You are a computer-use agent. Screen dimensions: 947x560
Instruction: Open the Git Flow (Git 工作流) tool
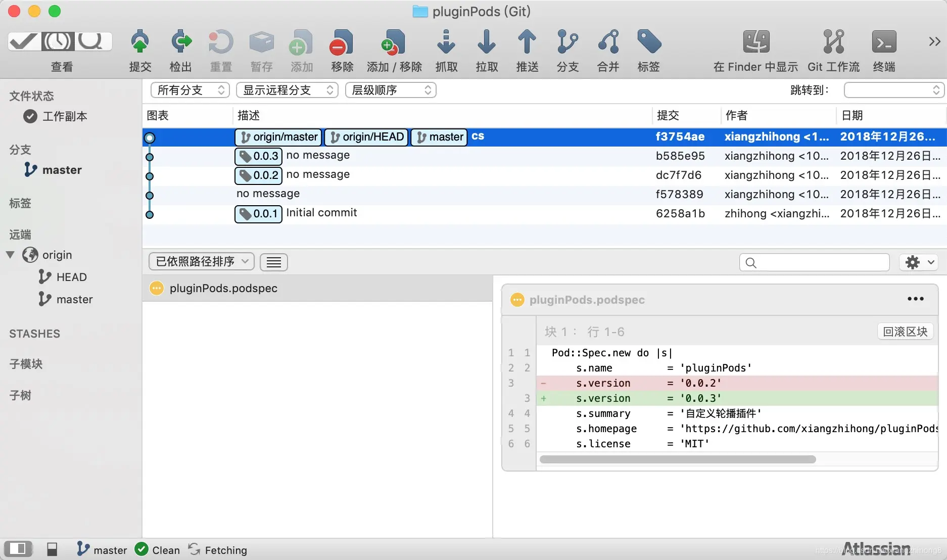pyautogui.click(x=833, y=42)
